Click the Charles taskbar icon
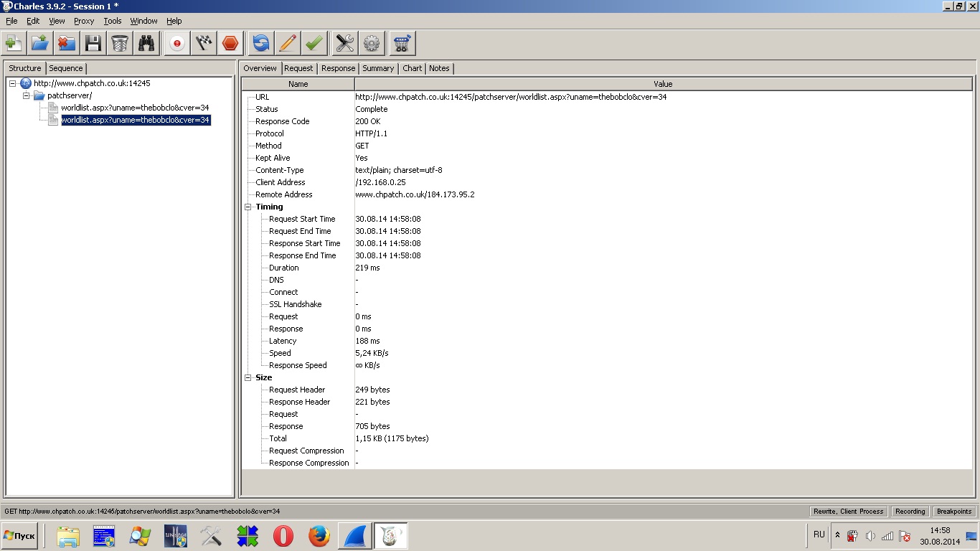The width and height of the screenshot is (980, 551). click(390, 536)
